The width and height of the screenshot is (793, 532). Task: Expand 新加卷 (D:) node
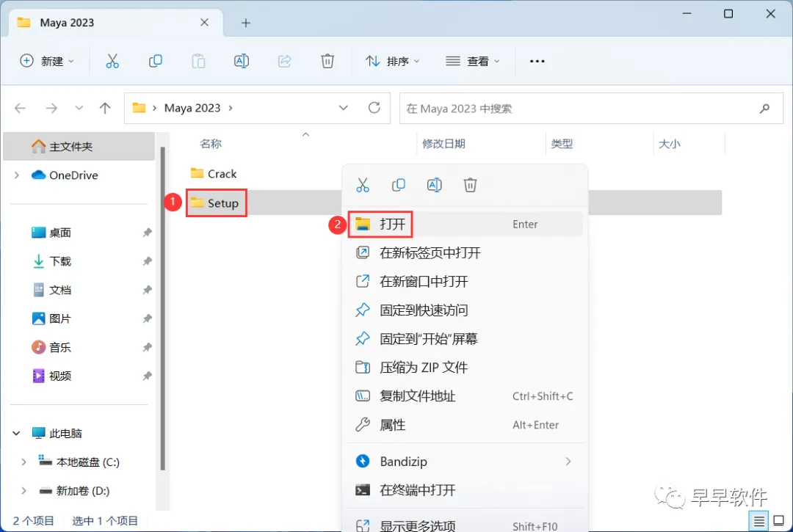click(x=23, y=491)
